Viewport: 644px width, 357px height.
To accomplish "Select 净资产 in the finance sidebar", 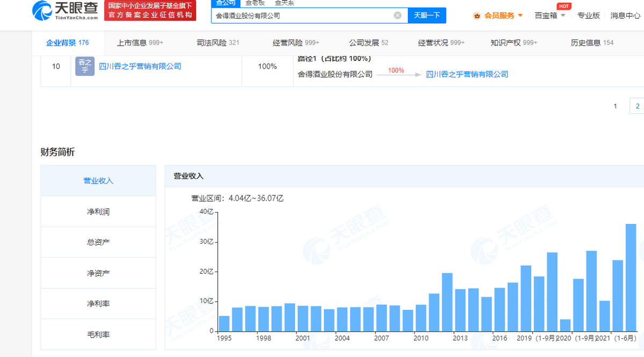I will 98,273.
